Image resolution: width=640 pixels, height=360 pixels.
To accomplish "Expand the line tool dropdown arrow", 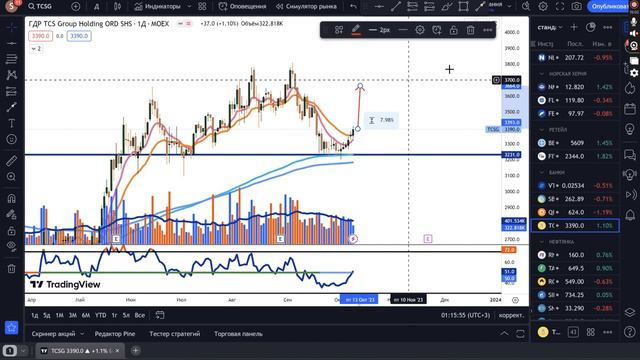I will click(x=509, y=7).
